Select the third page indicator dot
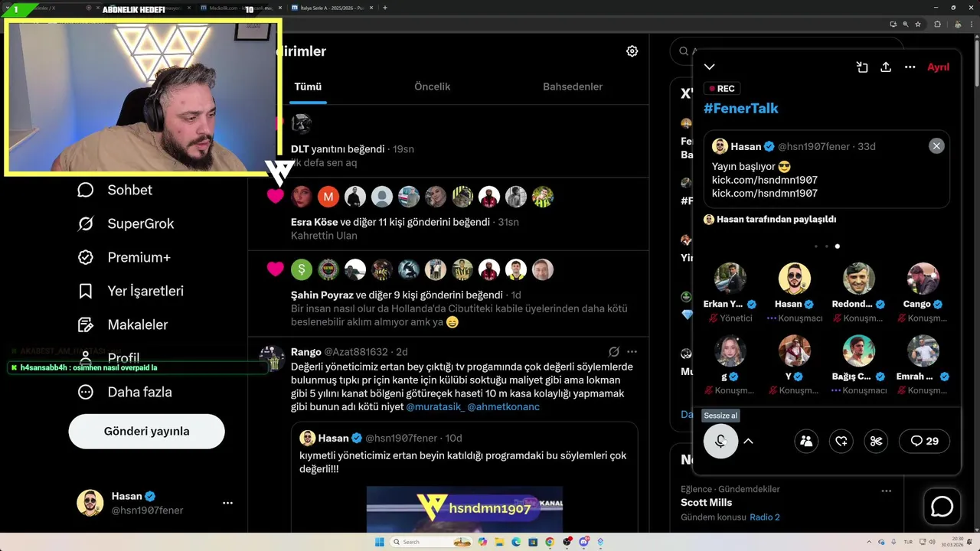 coord(838,246)
